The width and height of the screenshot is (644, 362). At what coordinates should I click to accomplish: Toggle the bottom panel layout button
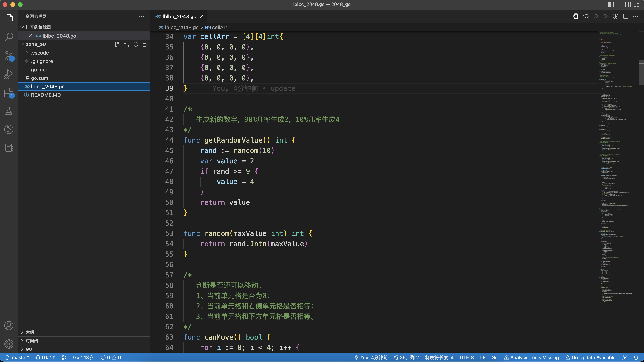click(619, 4)
